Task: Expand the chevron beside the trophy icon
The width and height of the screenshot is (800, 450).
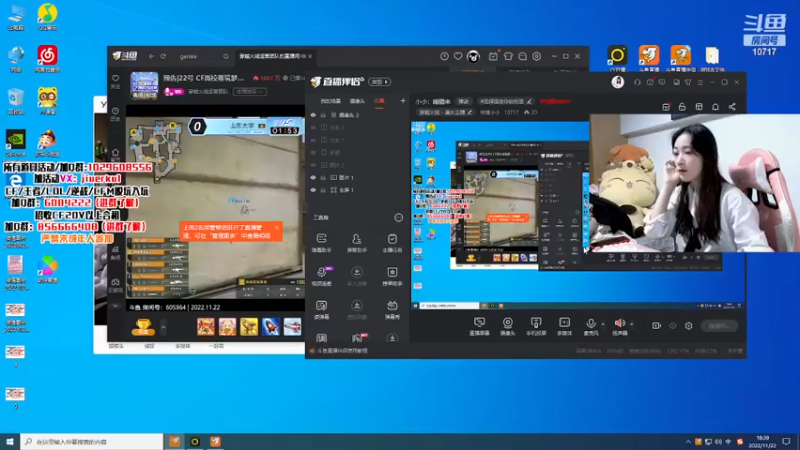Action: click(x=163, y=327)
